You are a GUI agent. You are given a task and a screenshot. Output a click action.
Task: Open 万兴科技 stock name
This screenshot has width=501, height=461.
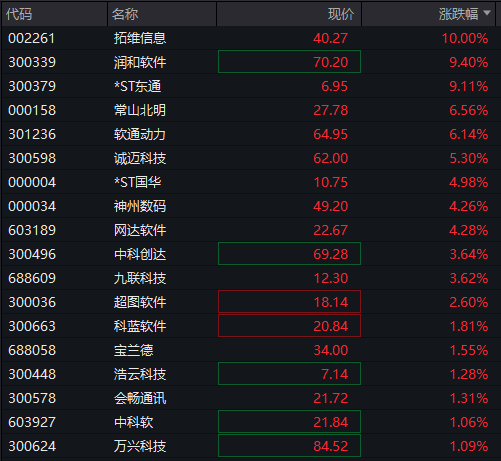140,446
